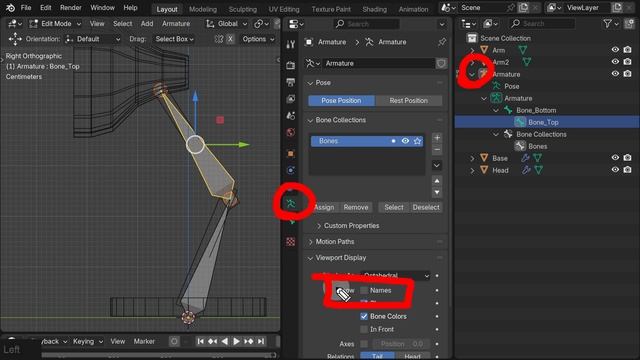Enable the Names checkbox in Viewport Display
This screenshot has height=360, width=640.
tap(364, 290)
